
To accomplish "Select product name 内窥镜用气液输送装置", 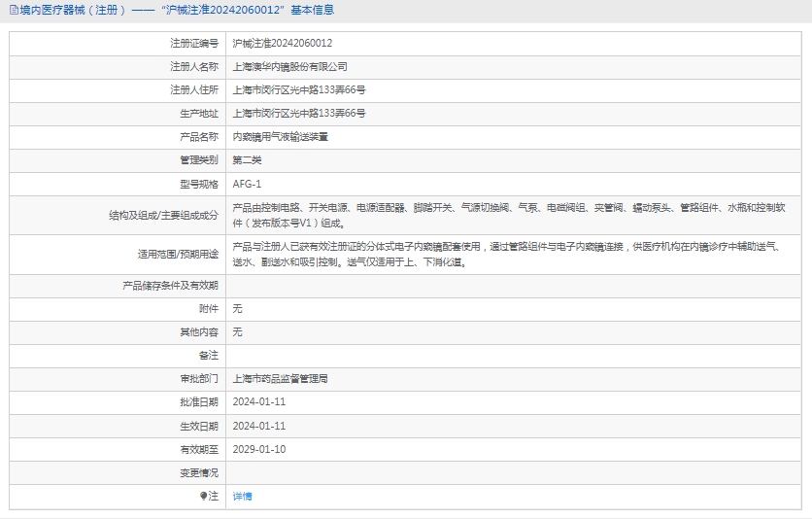I will point(280,137).
